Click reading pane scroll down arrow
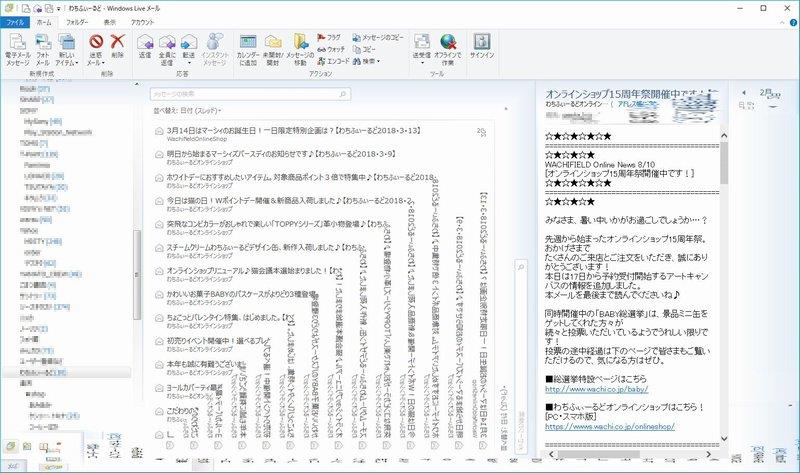Viewport: 800px width, 473px height. 723,438
